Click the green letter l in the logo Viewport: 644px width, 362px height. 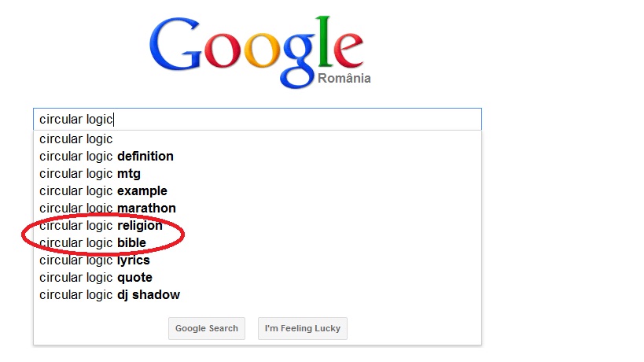325,42
